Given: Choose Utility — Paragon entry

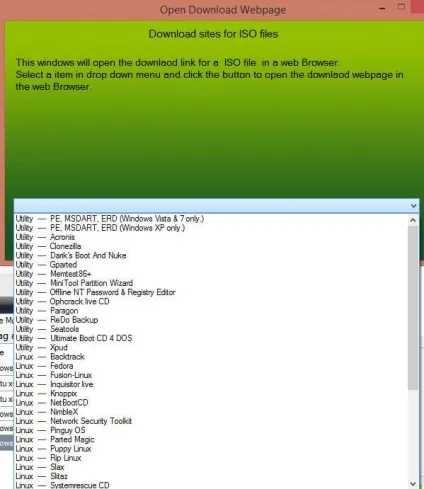Looking at the screenshot, I should (x=211, y=311).
